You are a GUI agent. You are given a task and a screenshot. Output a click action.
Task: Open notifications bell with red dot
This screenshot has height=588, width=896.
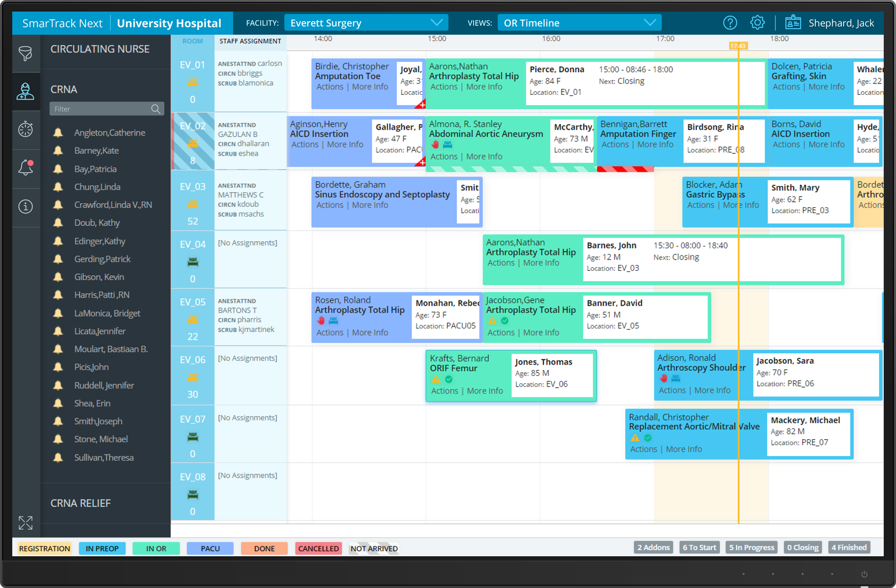pyautogui.click(x=25, y=168)
